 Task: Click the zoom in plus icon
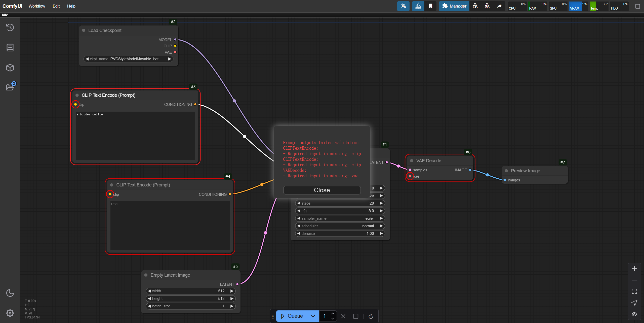(634, 269)
